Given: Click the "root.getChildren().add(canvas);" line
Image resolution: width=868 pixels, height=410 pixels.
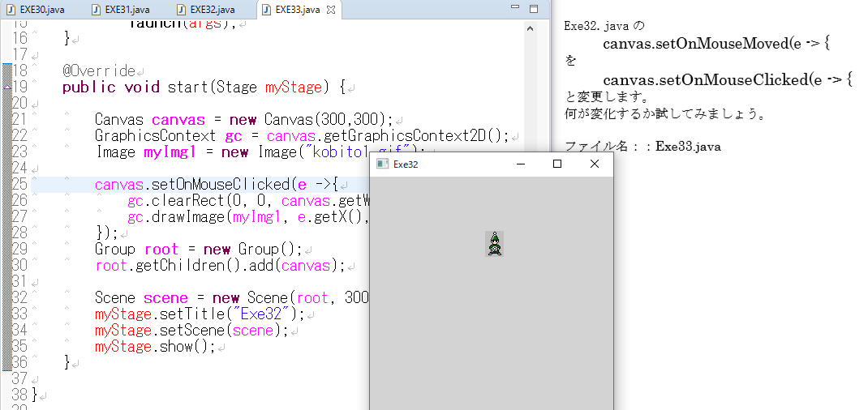Looking at the screenshot, I should click(x=221, y=266).
